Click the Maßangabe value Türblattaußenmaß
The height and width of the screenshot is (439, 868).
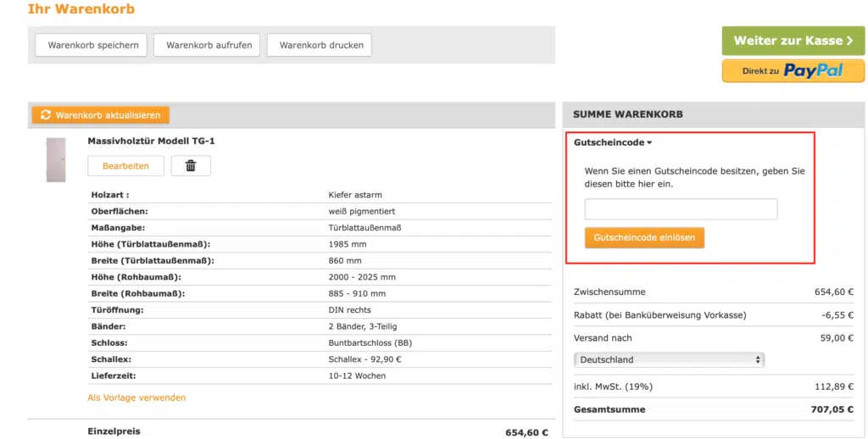(364, 227)
